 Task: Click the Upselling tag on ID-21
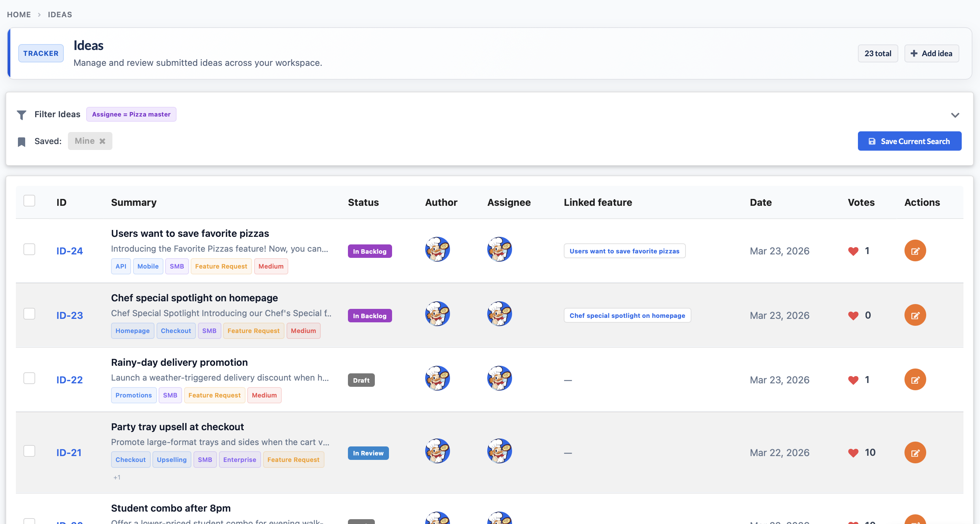(172, 460)
